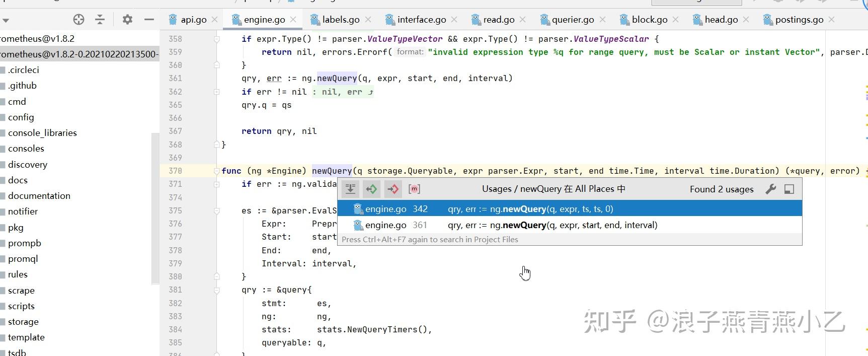
Task: Select usage at engine.go line 361
Action: tap(570, 225)
